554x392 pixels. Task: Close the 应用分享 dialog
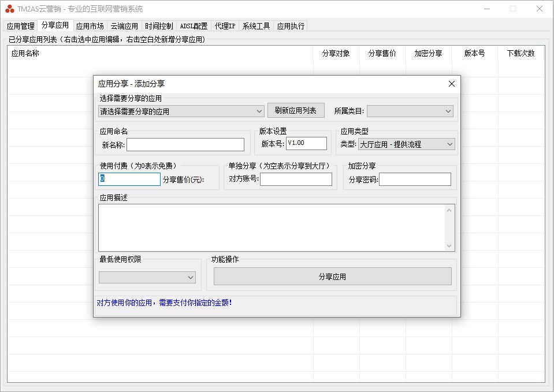coord(451,84)
